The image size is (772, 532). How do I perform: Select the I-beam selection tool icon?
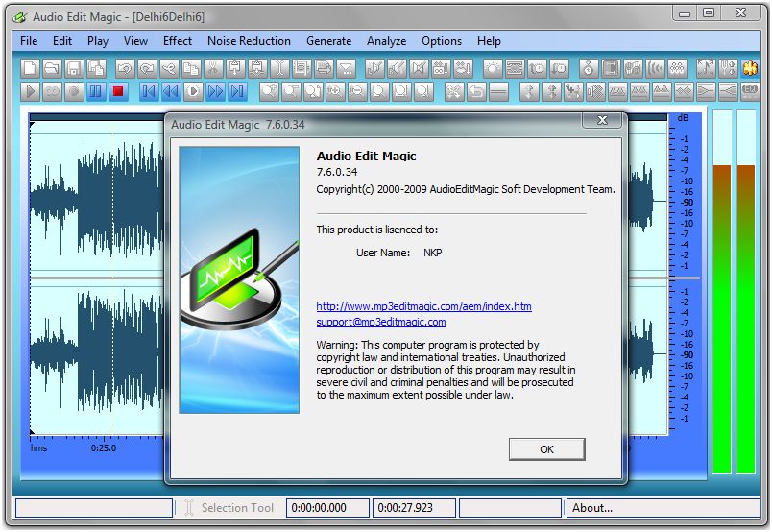pos(279,68)
